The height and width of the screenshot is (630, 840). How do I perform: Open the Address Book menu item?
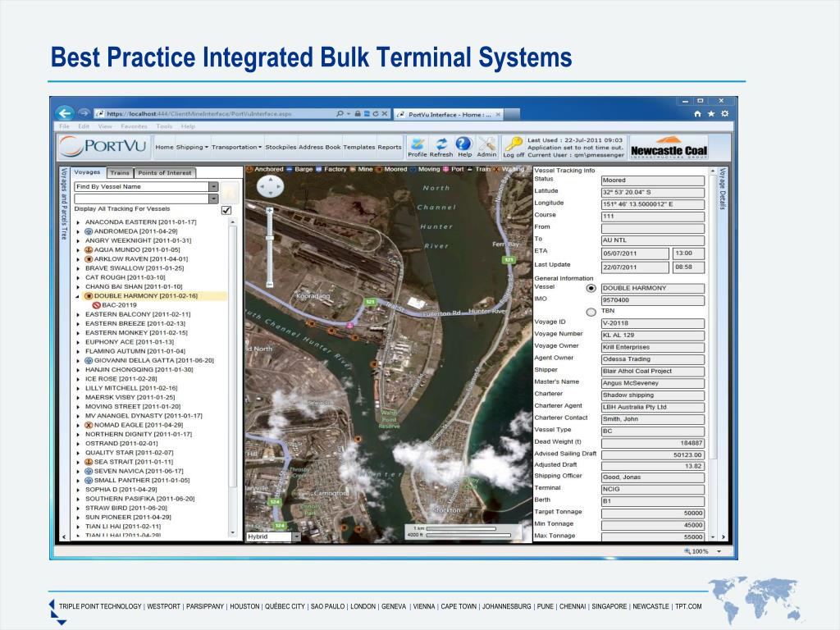tap(319, 147)
